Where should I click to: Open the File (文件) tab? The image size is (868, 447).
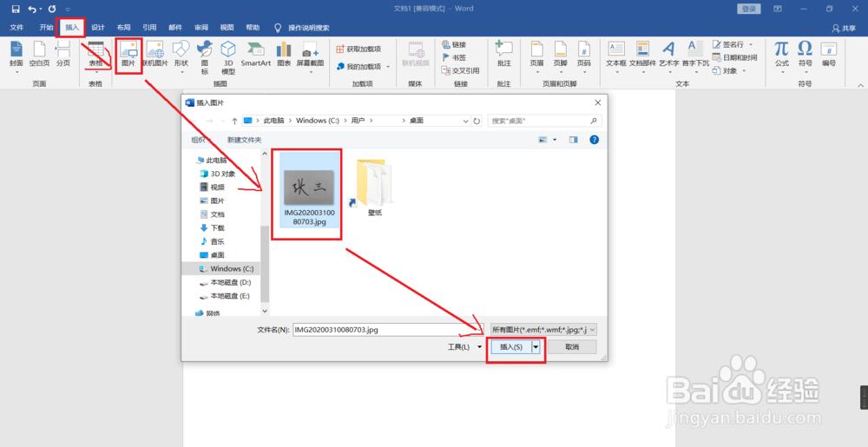click(x=16, y=28)
